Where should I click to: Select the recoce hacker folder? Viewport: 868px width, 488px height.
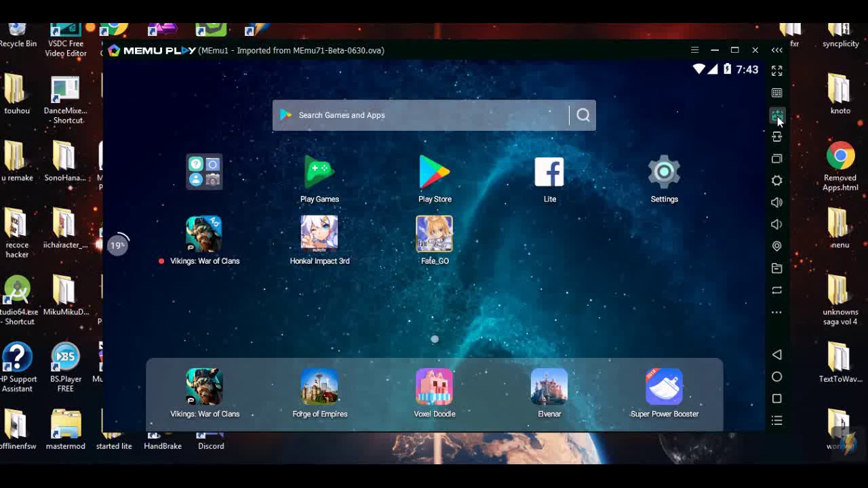tap(17, 233)
